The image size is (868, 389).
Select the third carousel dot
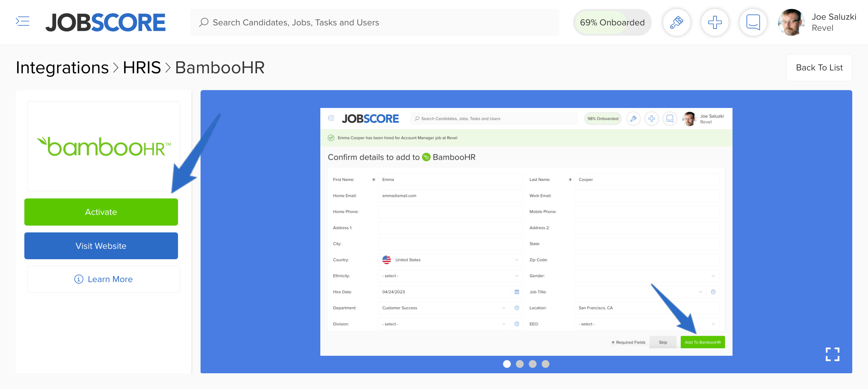pos(533,364)
